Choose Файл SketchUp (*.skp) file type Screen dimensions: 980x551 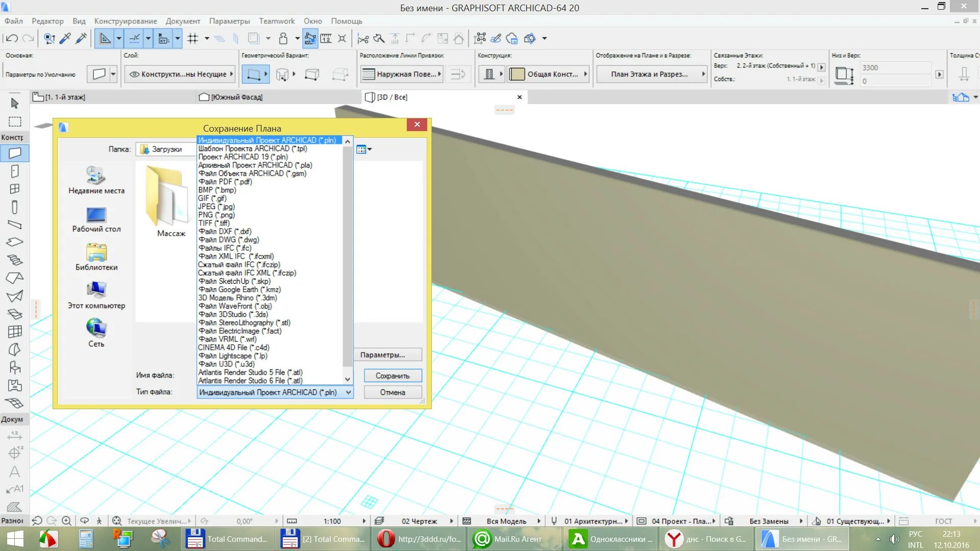[x=234, y=281]
